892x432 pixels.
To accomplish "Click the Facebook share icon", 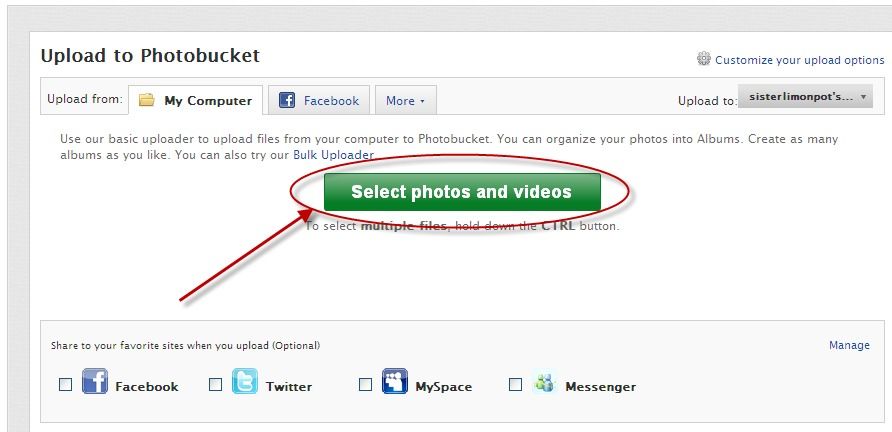I will 95,381.
